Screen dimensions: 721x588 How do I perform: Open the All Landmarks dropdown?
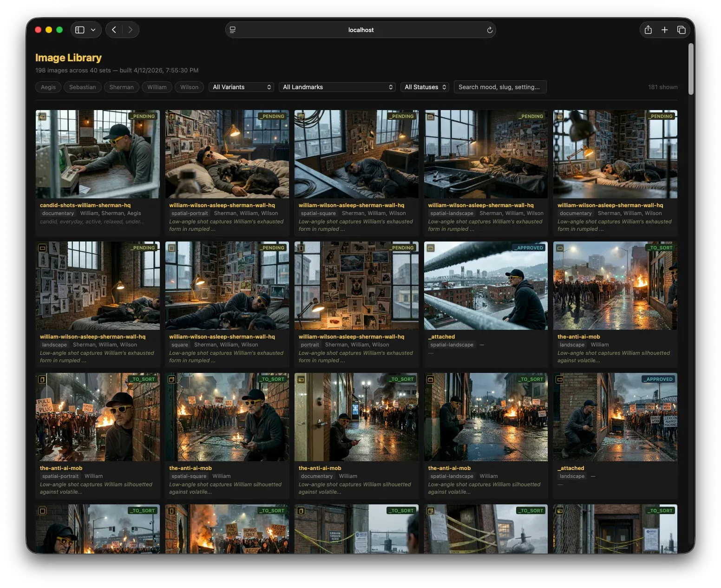tap(337, 87)
